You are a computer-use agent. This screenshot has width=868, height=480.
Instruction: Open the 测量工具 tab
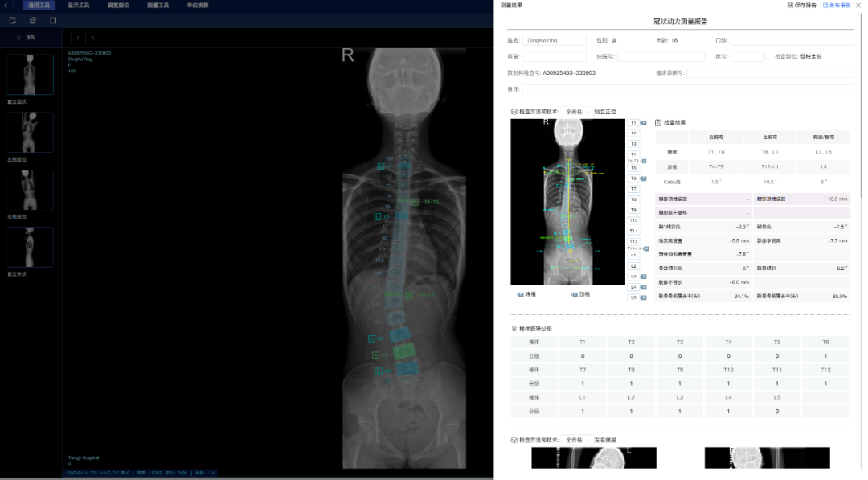(158, 6)
